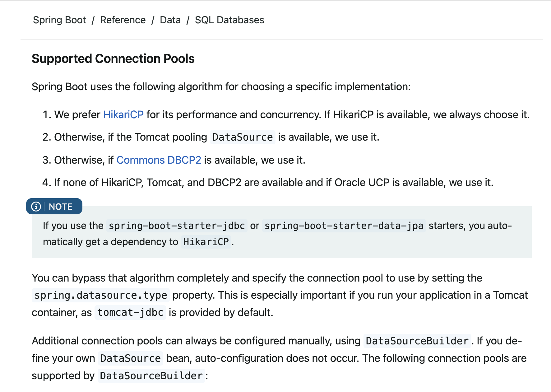Click the HikariCP code text in note

point(206,242)
